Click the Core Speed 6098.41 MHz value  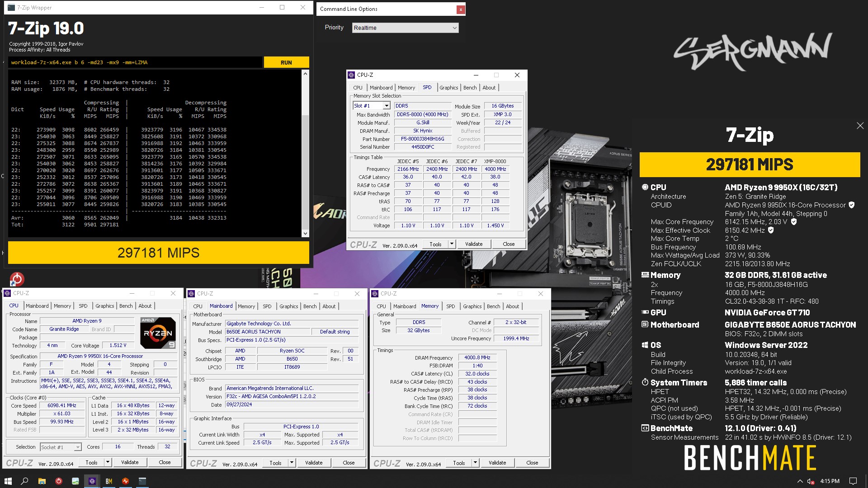pyautogui.click(x=62, y=405)
